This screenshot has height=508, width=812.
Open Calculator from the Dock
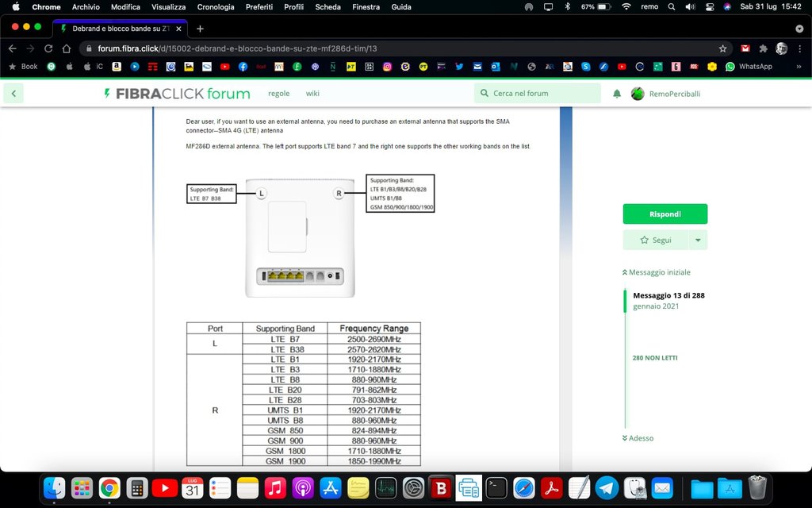(137, 488)
